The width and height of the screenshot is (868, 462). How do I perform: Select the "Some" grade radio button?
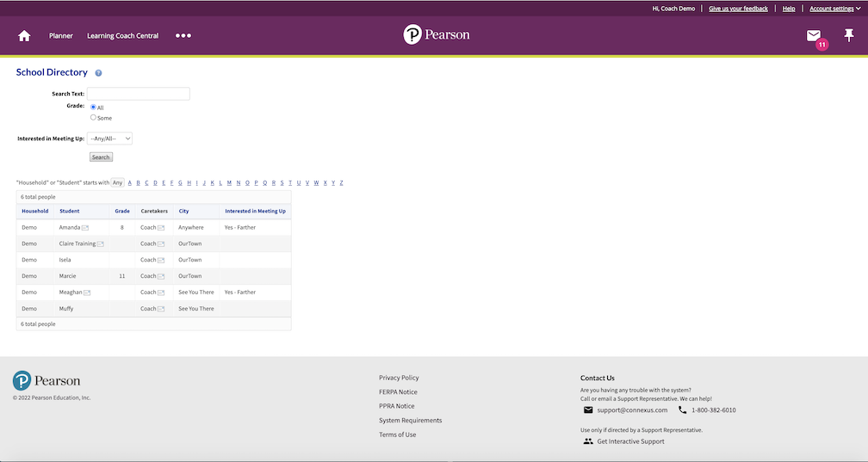tap(93, 117)
